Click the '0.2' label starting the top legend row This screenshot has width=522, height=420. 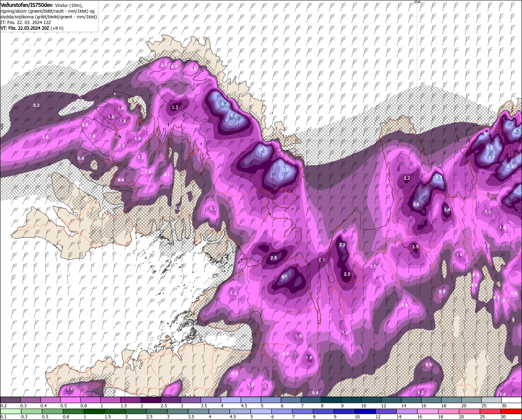point(3,406)
